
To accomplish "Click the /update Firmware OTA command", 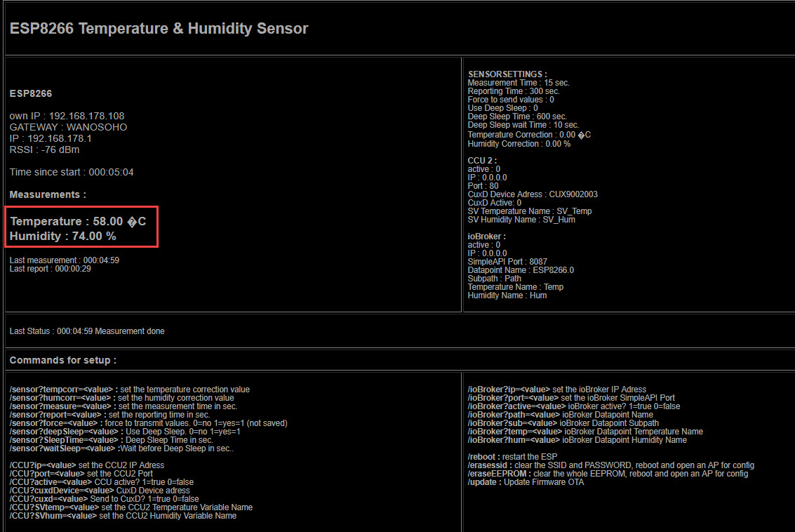I will [x=526, y=481].
